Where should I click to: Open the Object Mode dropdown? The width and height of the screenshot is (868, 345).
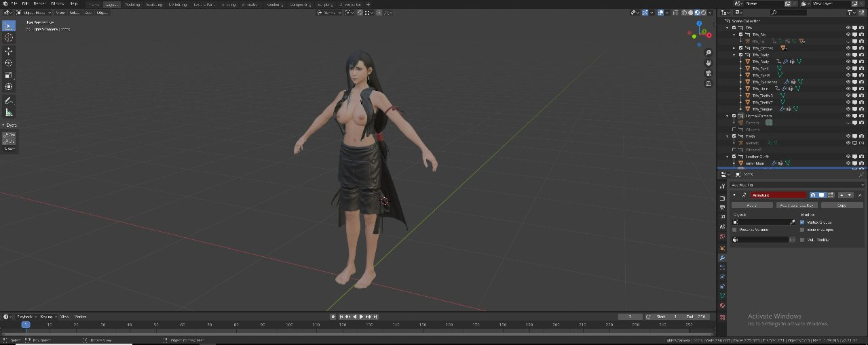tap(35, 12)
